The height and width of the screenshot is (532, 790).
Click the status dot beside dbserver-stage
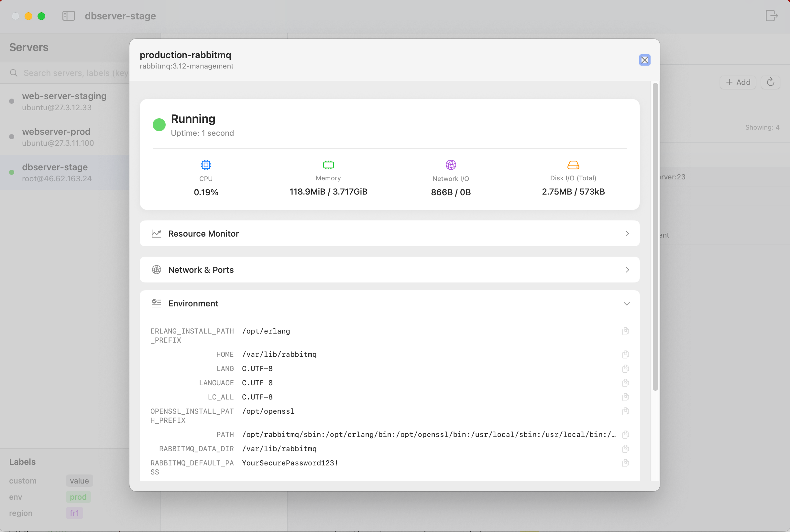(x=12, y=172)
